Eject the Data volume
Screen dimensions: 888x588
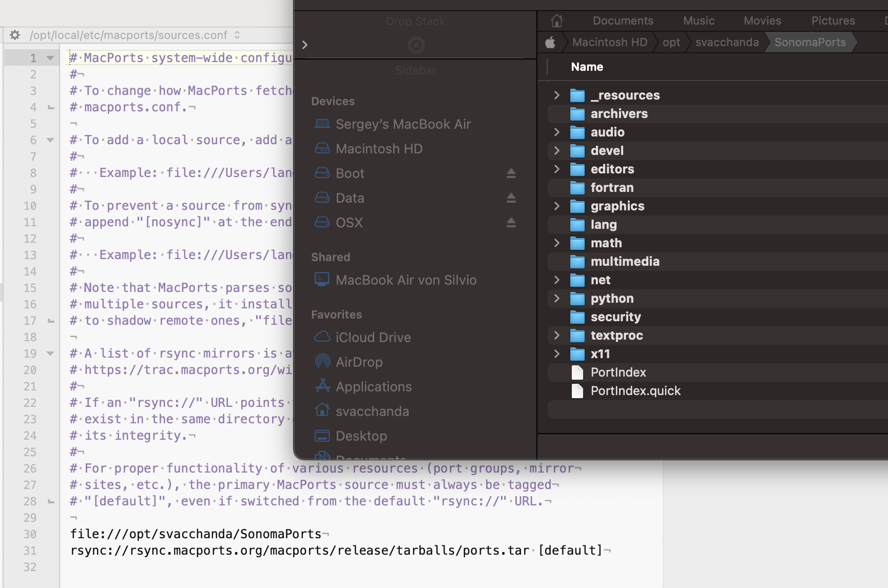[x=511, y=198]
